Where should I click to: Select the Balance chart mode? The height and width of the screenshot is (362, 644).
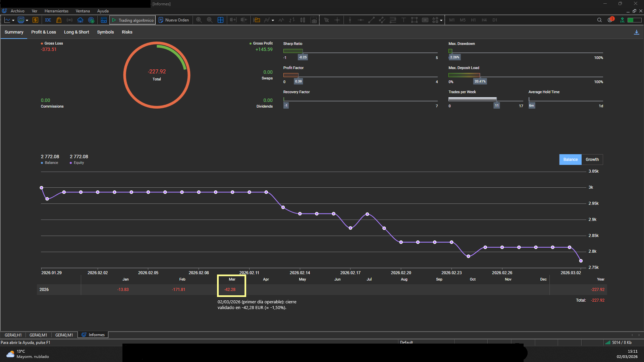point(570,160)
